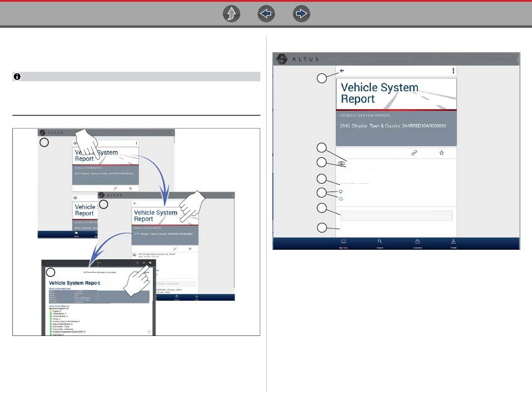The height and width of the screenshot is (411, 532).
Task: Select the first radio option under the report
Action: tap(341, 192)
